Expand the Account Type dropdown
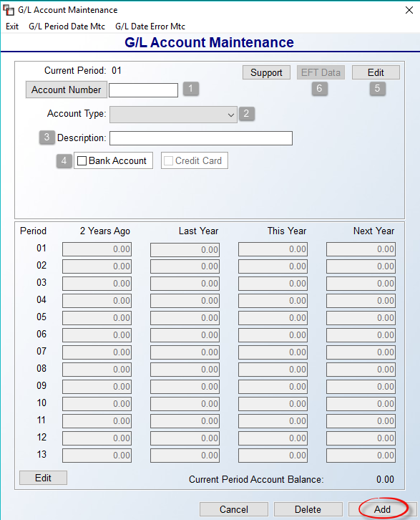This screenshot has width=420, height=520. coord(173,115)
